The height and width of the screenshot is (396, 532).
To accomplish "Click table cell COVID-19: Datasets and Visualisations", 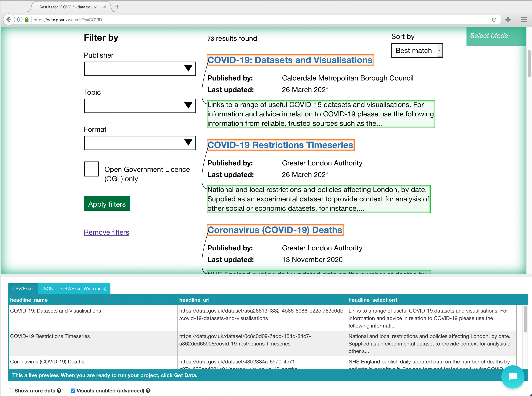I will click(x=93, y=318).
